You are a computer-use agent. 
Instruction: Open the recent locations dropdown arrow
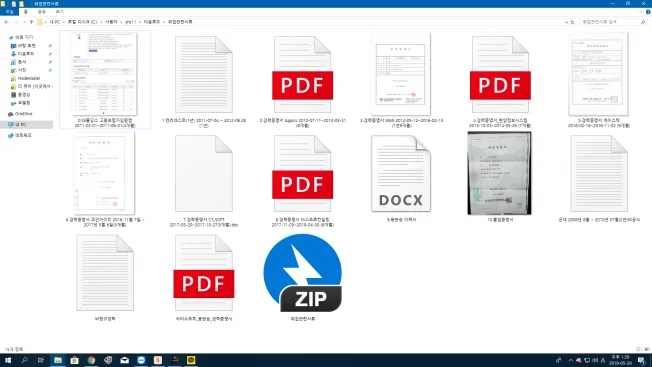coord(24,22)
